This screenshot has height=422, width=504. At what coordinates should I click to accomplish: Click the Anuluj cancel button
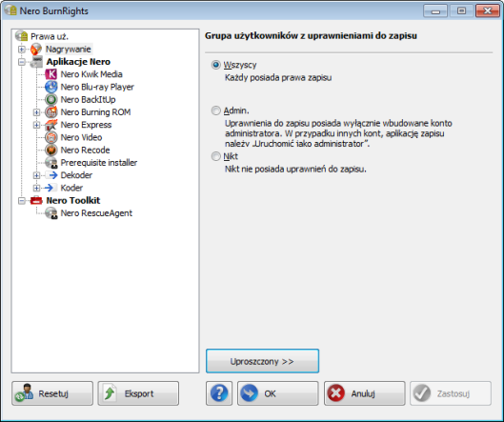(365, 393)
